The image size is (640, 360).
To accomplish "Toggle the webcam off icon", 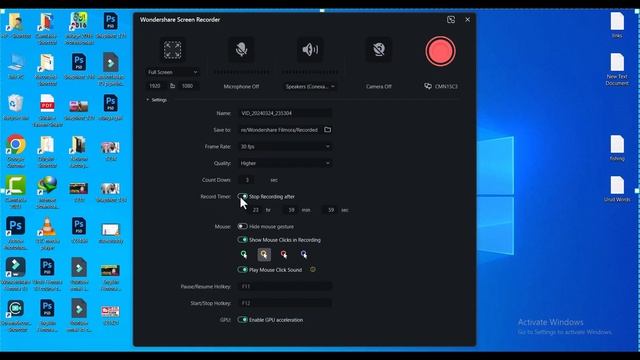I will click(x=379, y=50).
